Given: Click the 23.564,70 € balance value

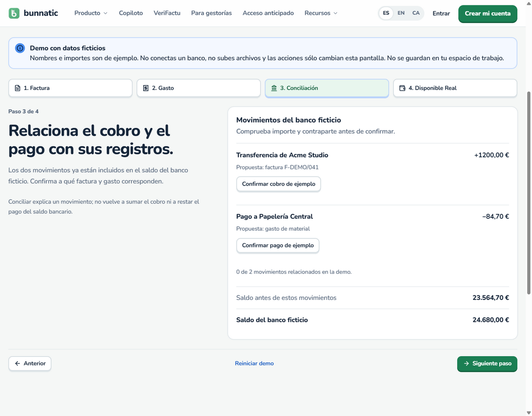Looking at the screenshot, I should pos(491,298).
